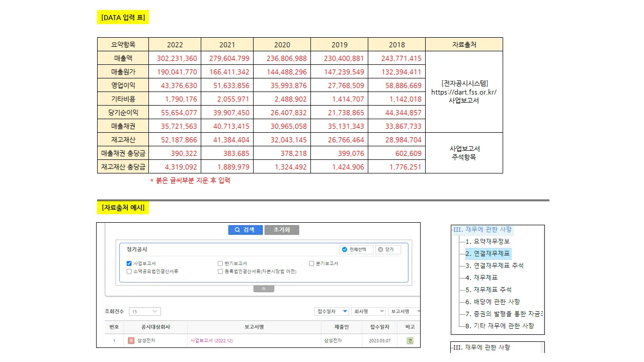Click the 매출액 row label
The width and height of the screenshot is (644, 362).
(x=123, y=58)
